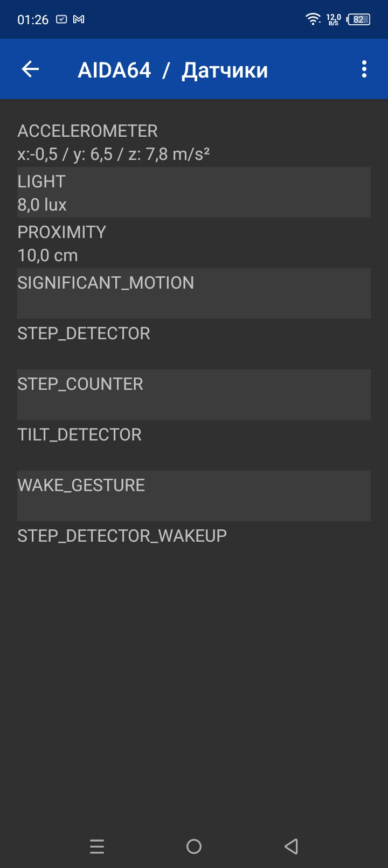
Task: Tap the STEP_DETECTOR entry
Action: 194,344
